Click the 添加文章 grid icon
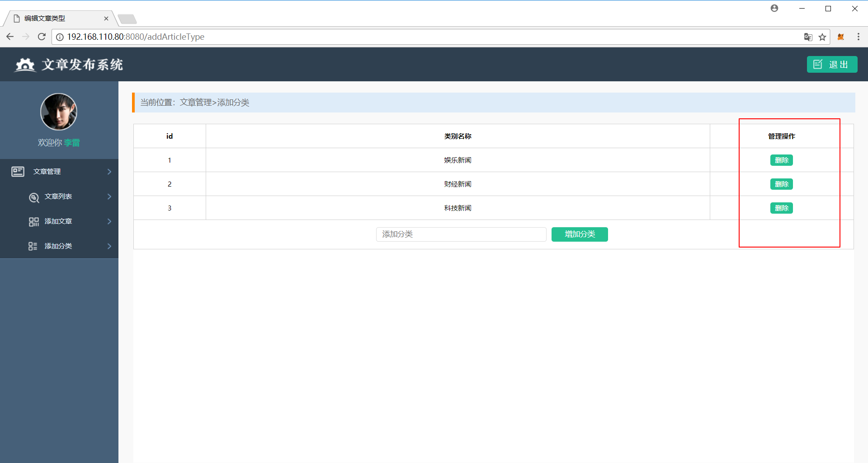This screenshot has height=463, width=868. pos(34,222)
